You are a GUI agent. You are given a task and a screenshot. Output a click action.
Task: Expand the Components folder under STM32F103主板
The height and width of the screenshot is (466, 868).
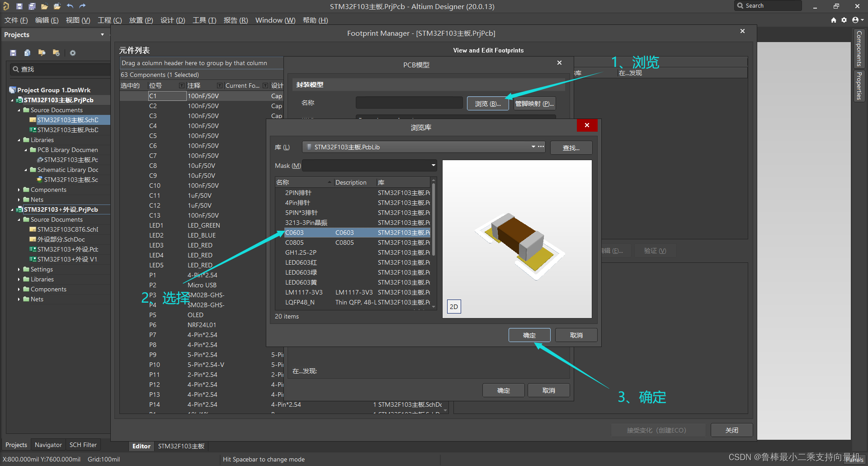pos(19,190)
